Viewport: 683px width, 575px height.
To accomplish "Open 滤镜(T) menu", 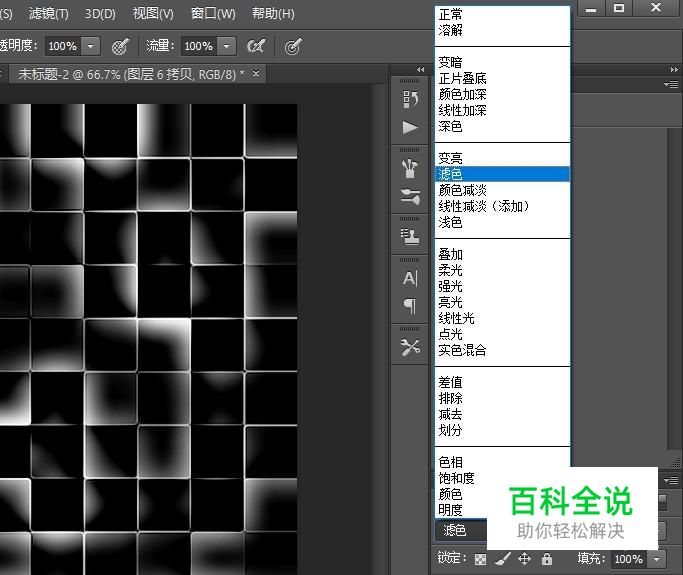I will tap(49, 14).
